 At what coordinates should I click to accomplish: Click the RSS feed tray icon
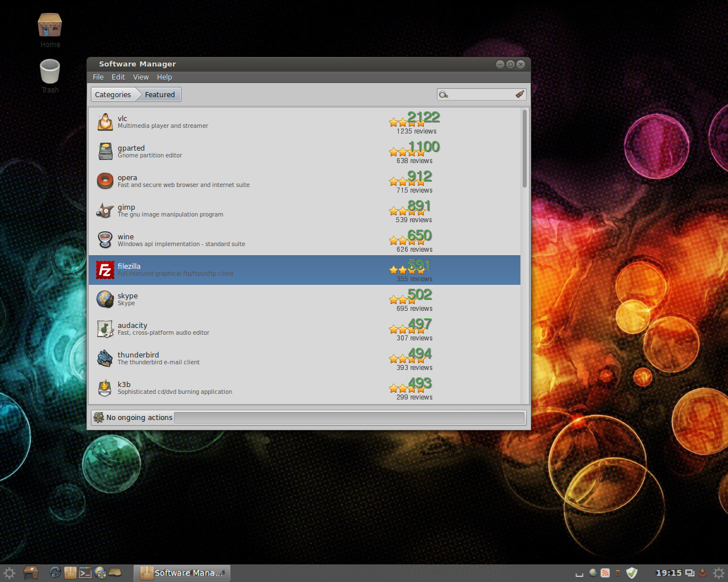[x=605, y=573]
